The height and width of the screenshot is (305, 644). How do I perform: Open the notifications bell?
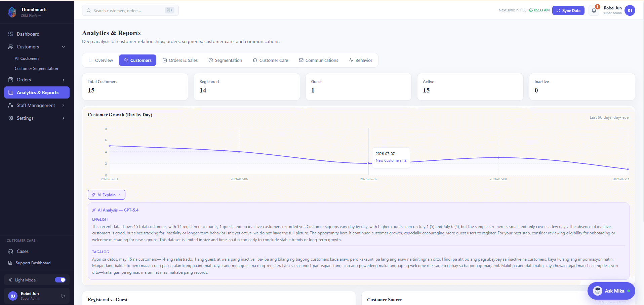(594, 10)
